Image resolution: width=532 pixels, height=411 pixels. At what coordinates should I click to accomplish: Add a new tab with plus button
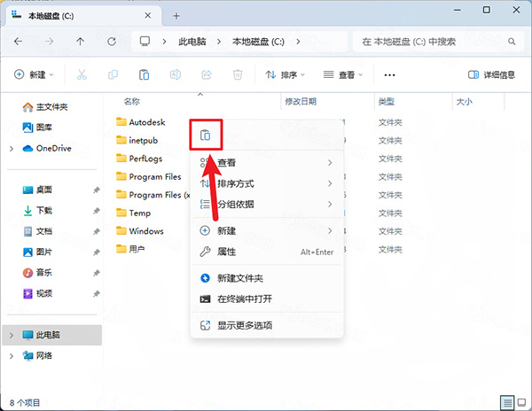click(176, 16)
